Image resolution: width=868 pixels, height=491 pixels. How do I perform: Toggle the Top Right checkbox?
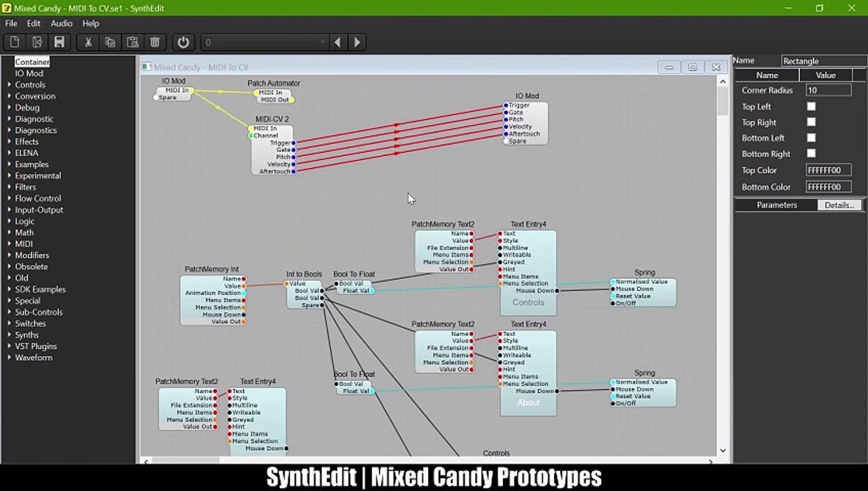[811, 122]
